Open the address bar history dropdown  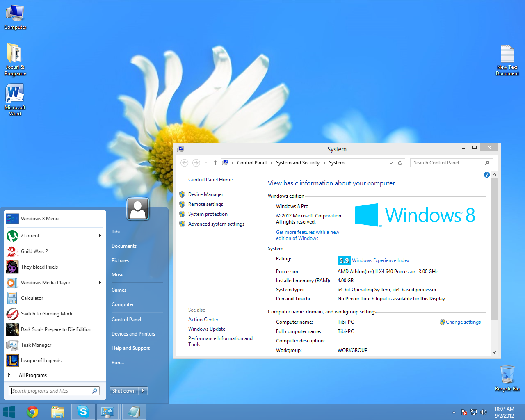(391, 163)
